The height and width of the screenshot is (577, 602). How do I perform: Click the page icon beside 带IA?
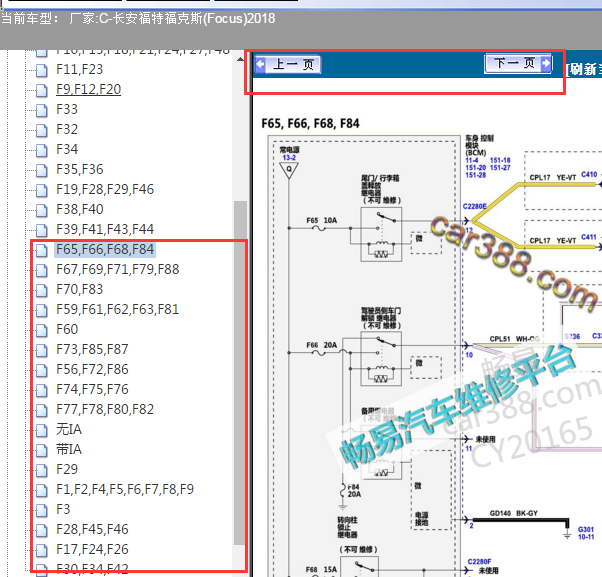[x=41, y=450]
